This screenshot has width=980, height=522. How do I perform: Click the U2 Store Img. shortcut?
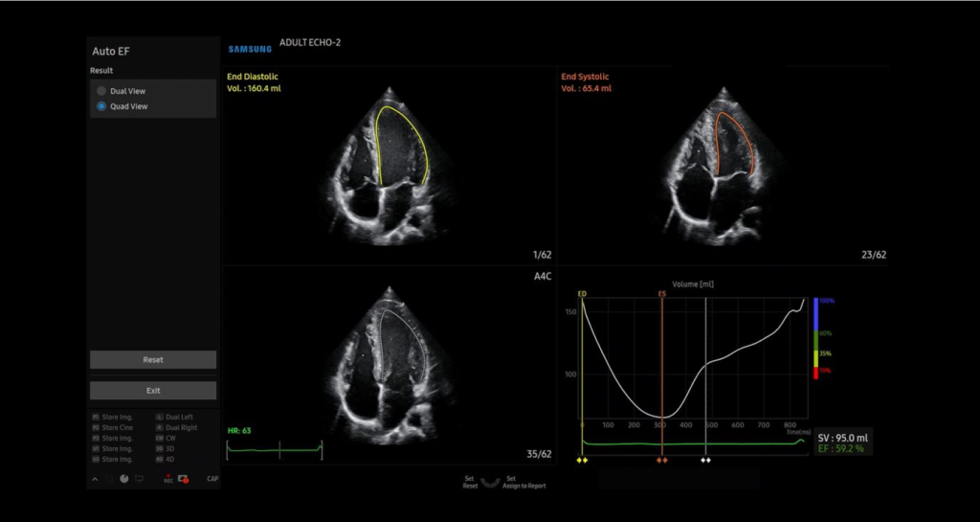tap(113, 460)
